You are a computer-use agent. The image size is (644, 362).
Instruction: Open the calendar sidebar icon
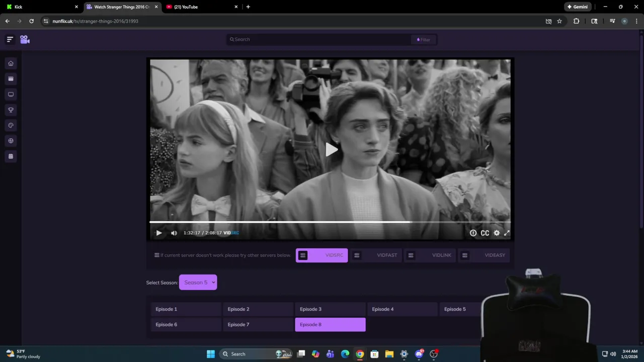click(x=11, y=156)
